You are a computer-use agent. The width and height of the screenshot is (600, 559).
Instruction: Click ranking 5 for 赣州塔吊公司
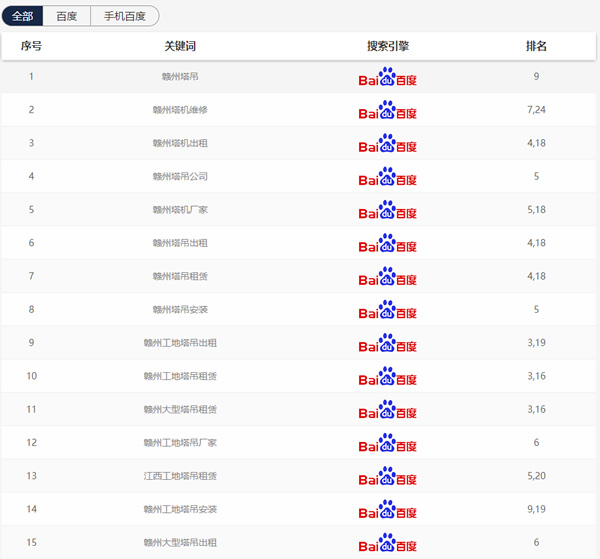point(536,176)
